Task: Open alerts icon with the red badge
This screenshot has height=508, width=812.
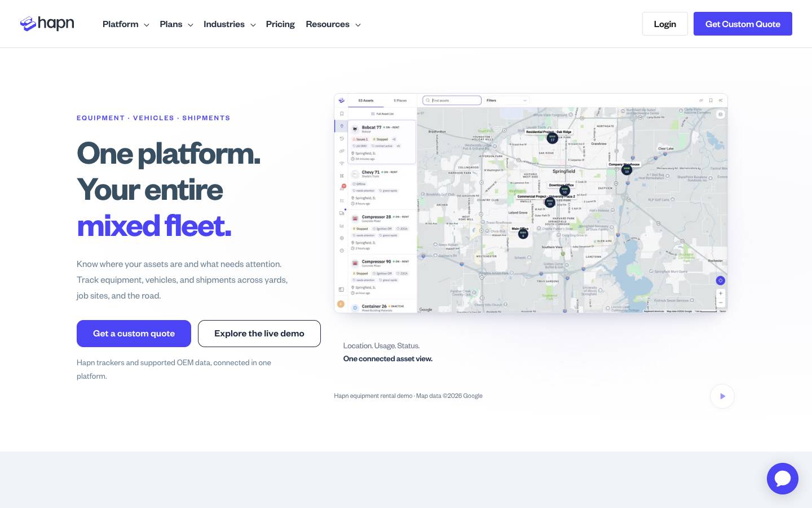Action: 342,188
